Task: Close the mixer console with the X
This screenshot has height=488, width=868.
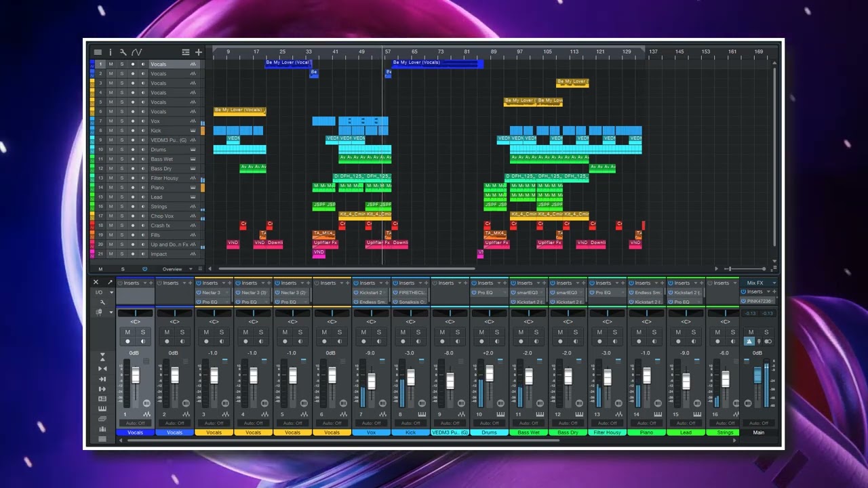Action: coord(96,282)
